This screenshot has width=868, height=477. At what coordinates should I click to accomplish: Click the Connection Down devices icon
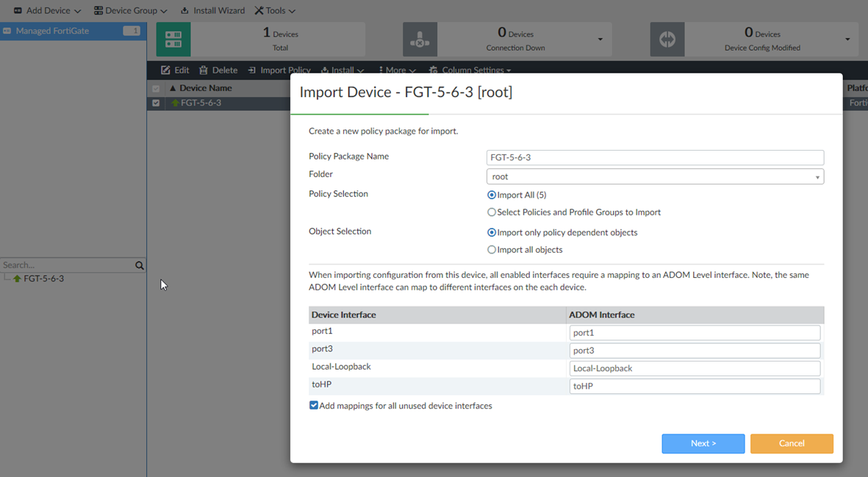click(420, 40)
